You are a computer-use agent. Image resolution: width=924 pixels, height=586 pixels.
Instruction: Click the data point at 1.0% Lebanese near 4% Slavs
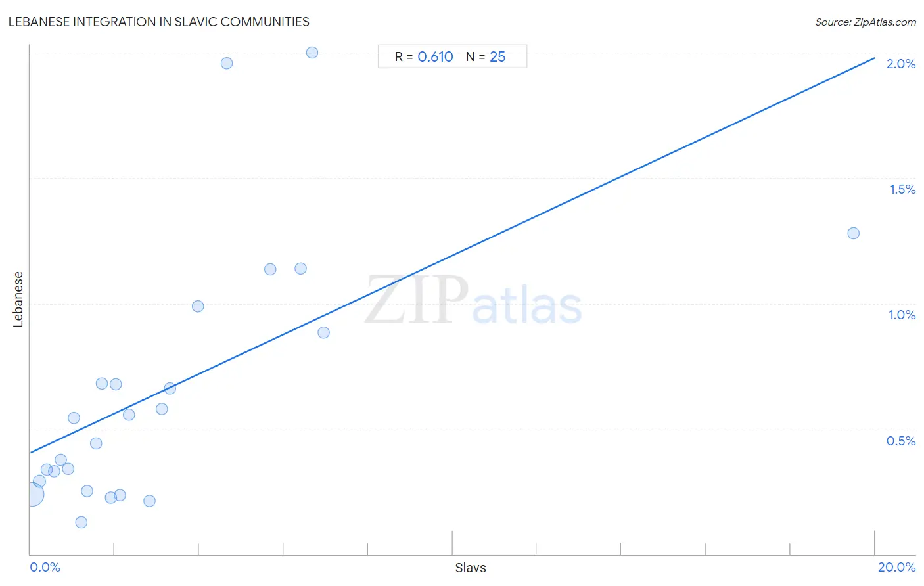pos(198,306)
